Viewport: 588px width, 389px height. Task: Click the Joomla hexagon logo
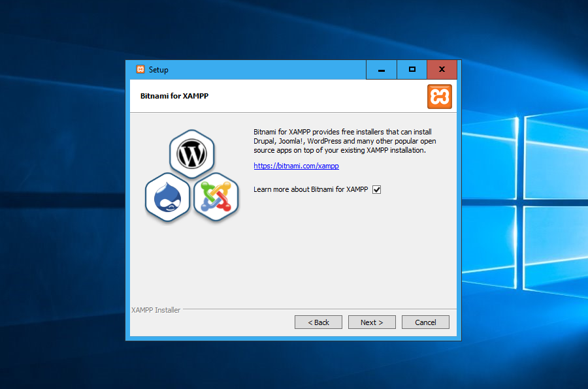coord(216,197)
